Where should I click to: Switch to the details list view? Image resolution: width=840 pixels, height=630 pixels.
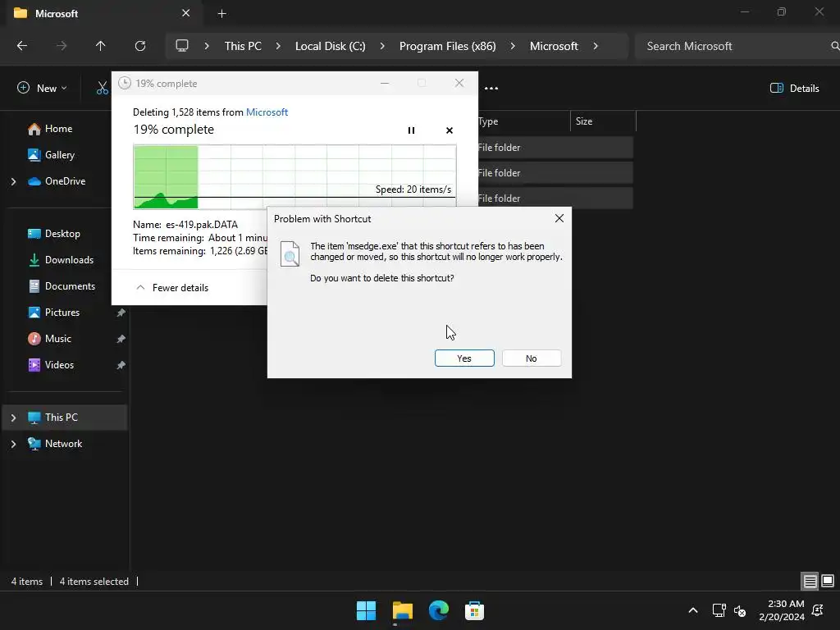pyautogui.click(x=810, y=581)
